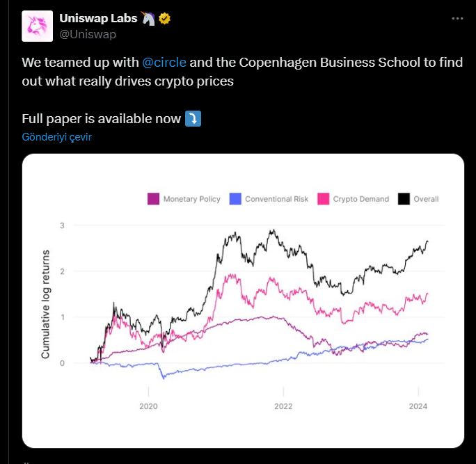Open the tweet's more options menu
The width and height of the screenshot is (476, 464).
pos(457,19)
